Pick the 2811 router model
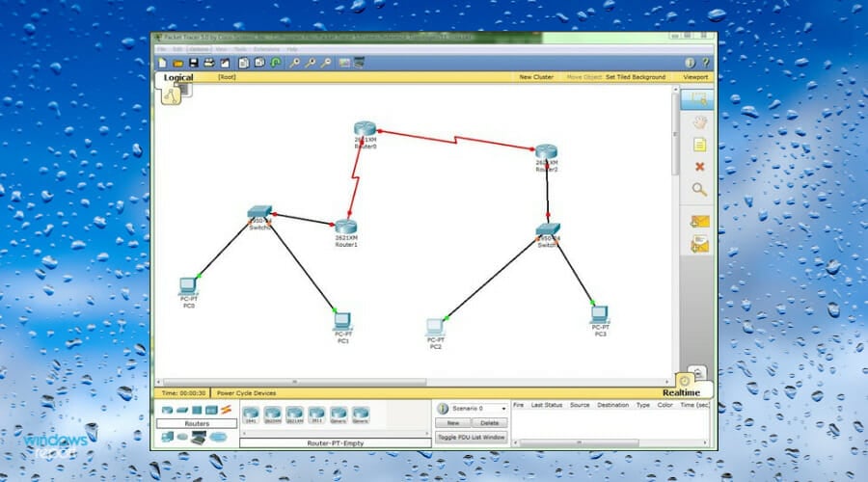 pyautogui.click(x=316, y=415)
